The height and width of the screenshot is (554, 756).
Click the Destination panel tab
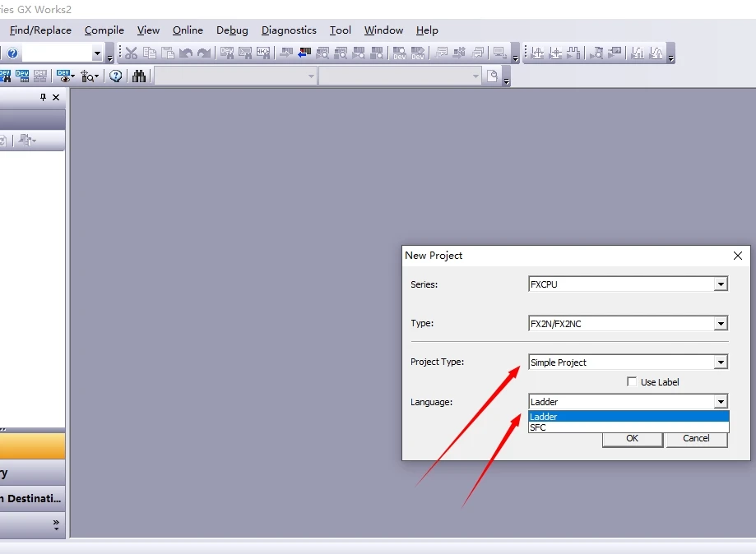(x=32, y=498)
